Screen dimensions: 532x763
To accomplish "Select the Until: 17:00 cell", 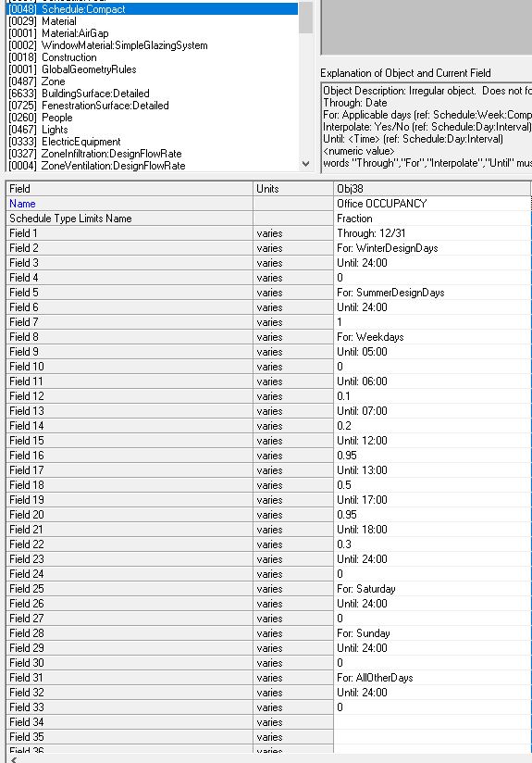I will 432,500.
